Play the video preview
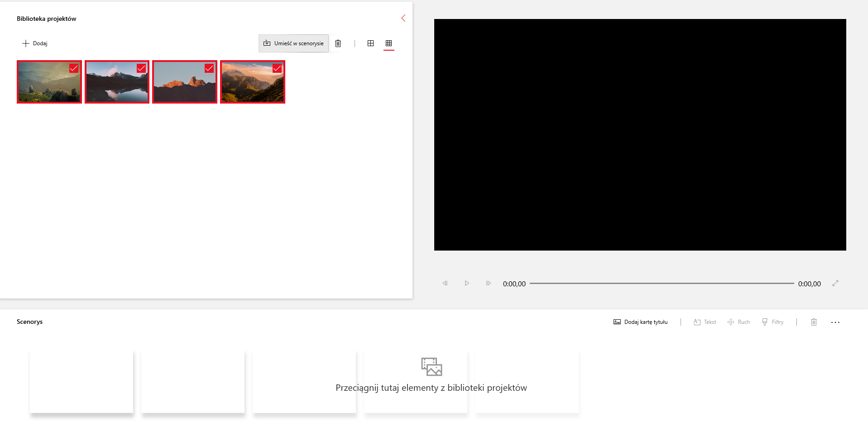The height and width of the screenshot is (436, 868). [467, 283]
